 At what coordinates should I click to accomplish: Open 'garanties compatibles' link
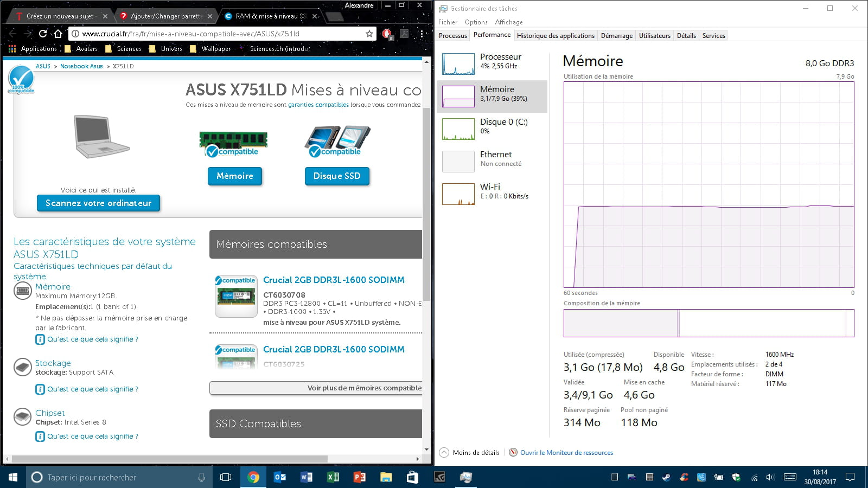(318, 105)
